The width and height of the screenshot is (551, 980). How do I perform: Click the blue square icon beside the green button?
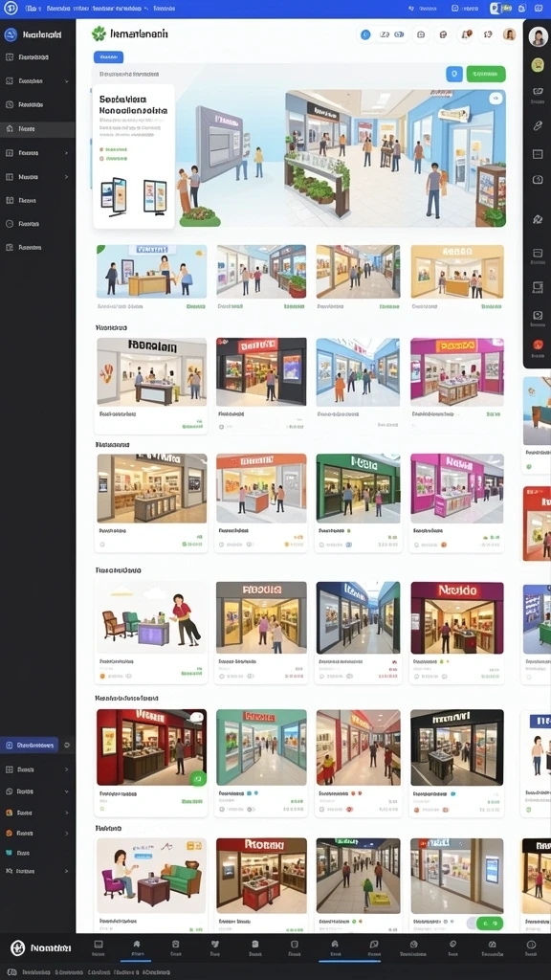(454, 74)
